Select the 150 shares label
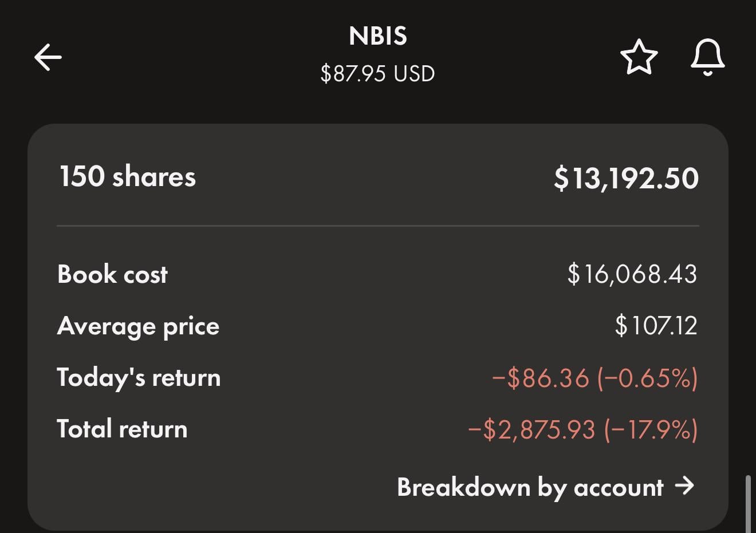The height and width of the screenshot is (533, 756). click(x=127, y=176)
